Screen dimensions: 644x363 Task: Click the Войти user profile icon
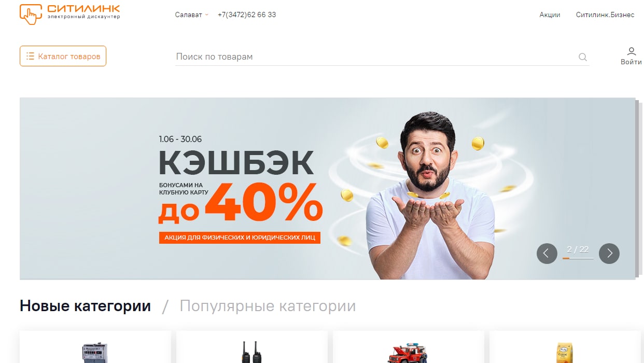(x=631, y=51)
